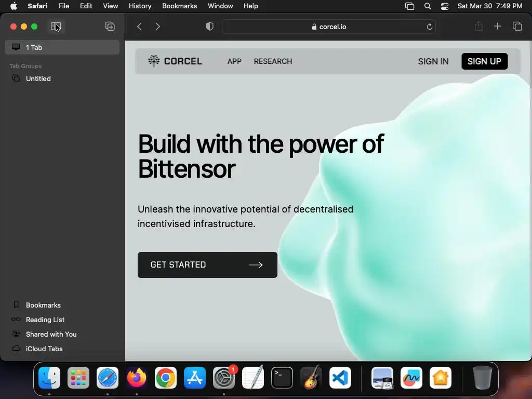Launch Firefox from the Dock
The width and height of the screenshot is (532, 399).
coord(137,378)
